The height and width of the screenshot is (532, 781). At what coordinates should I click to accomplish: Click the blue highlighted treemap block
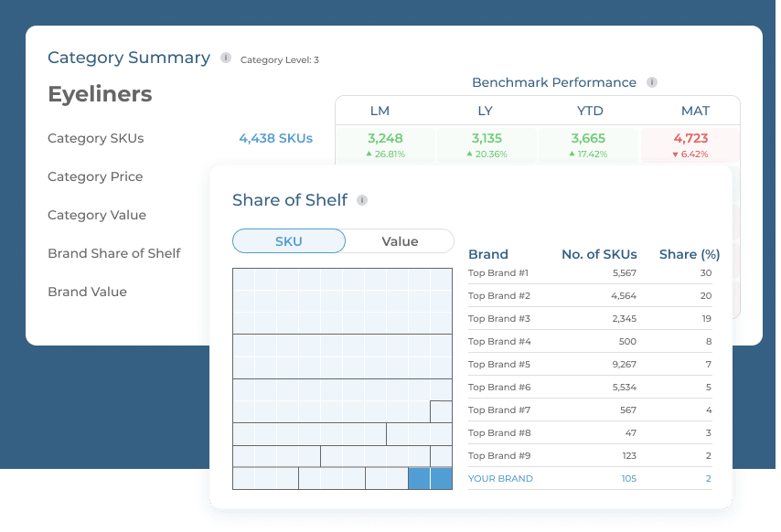(x=431, y=478)
